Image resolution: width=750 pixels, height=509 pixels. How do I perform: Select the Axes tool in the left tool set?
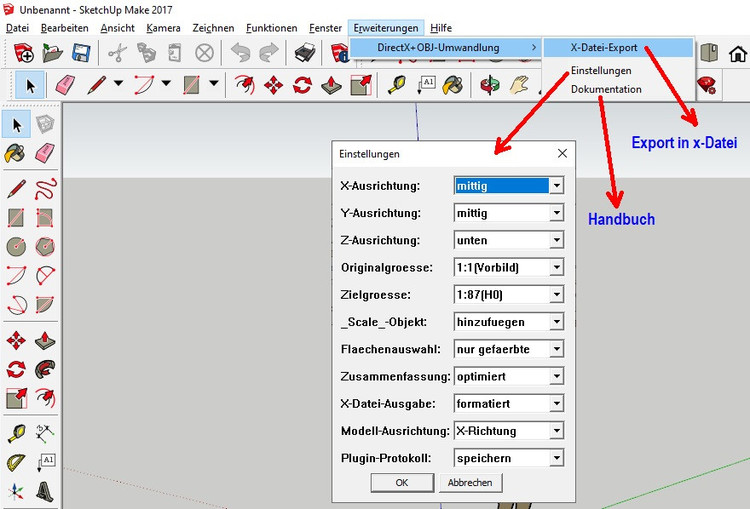[x=16, y=491]
